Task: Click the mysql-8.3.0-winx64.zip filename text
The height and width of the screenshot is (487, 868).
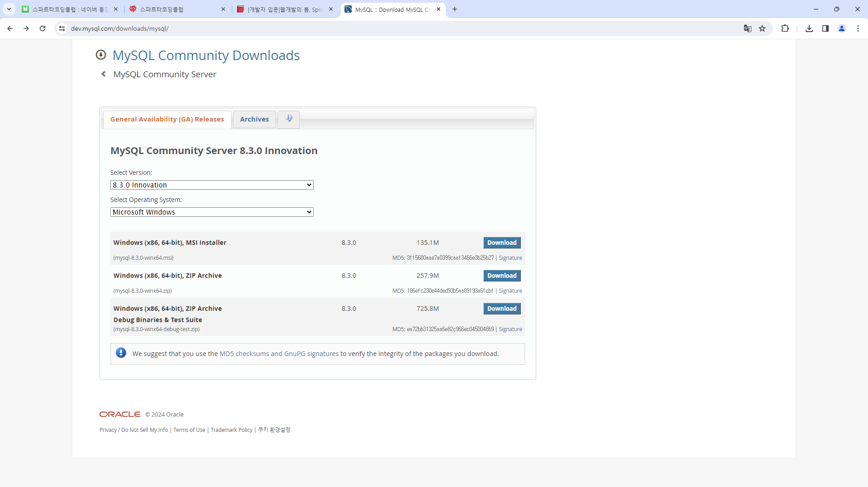Action: click(x=142, y=291)
